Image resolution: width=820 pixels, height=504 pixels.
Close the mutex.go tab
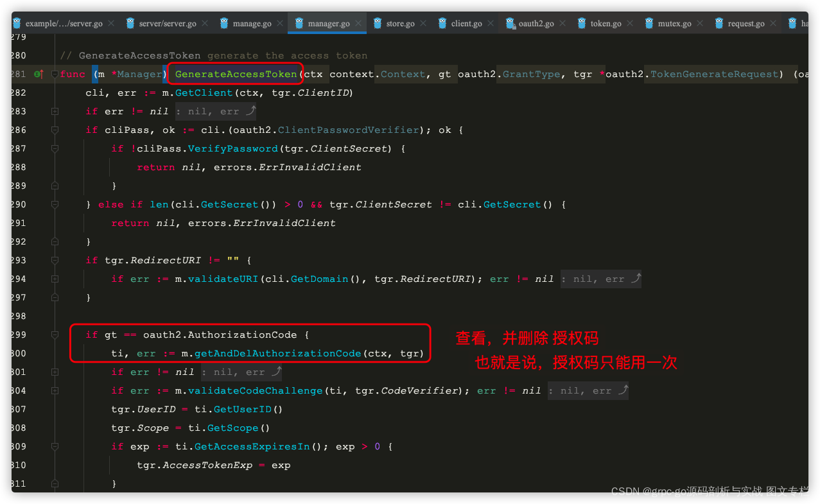click(x=700, y=24)
